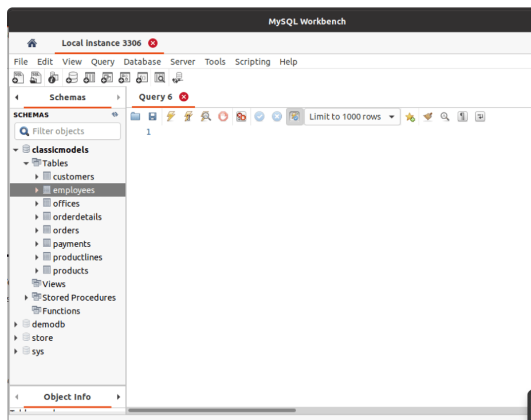Screen dimensions: 531x420
Task: Click the Beautify SQL icon
Action: (427, 116)
